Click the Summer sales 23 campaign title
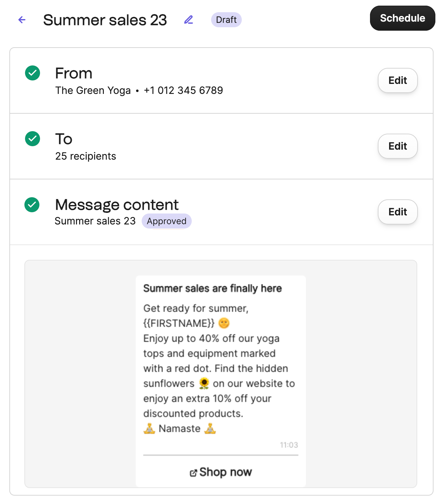Screen dimensions: 441x504 tap(105, 20)
